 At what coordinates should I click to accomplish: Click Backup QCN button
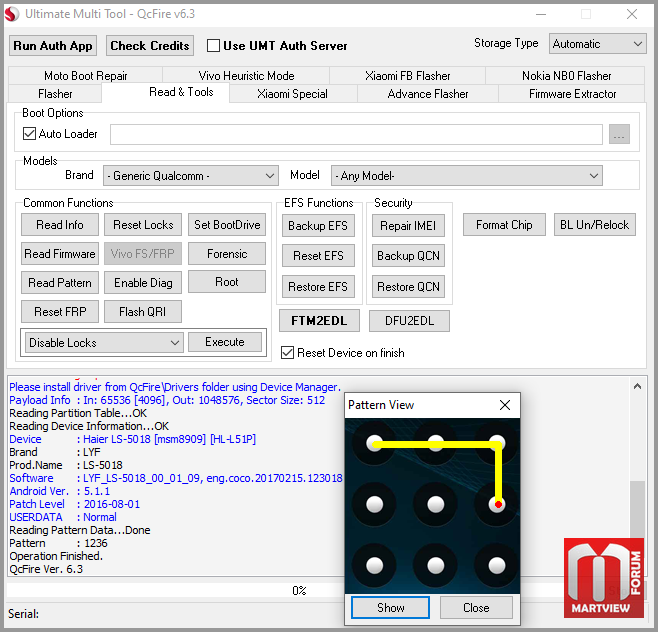(x=408, y=256)
